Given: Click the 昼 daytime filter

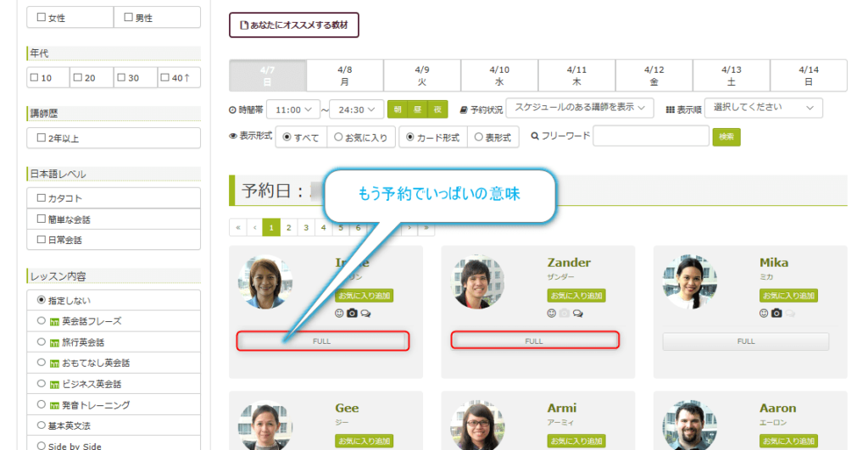Looking at the screenshot, I should pyautogui.click(x=417, y=109).
